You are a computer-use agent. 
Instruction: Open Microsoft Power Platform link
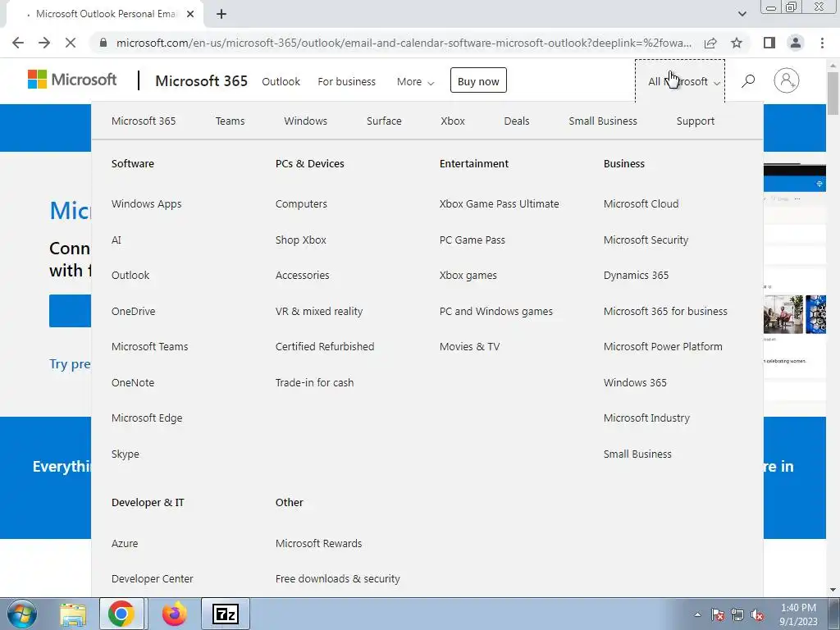663,347
